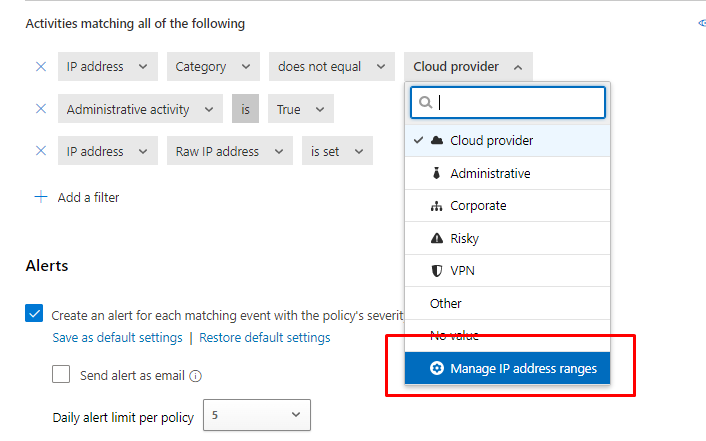Click the eye icon at top right
The height and width of the screenshot is (441, 706).
(700, 23)
